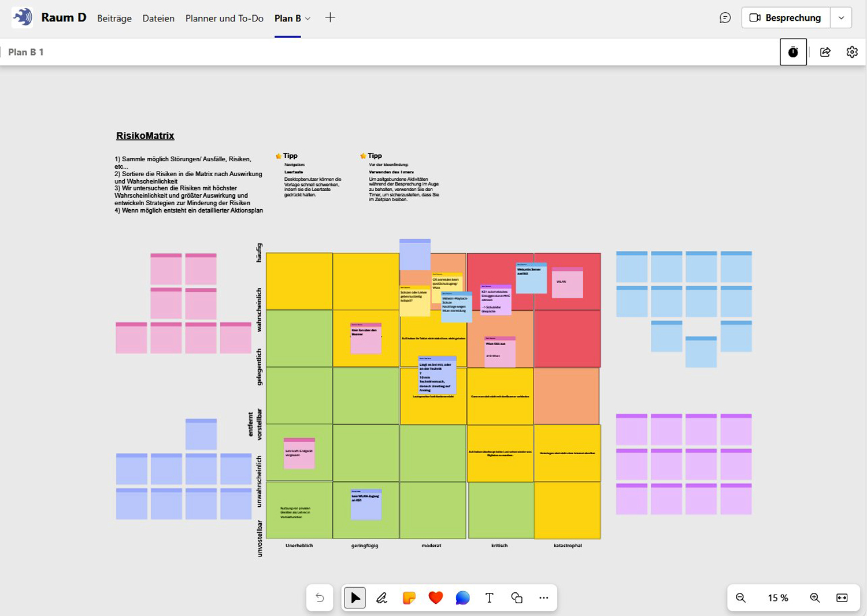Open the shapes tool
This screenshot has height=616, width=867.
click(517, 598)
